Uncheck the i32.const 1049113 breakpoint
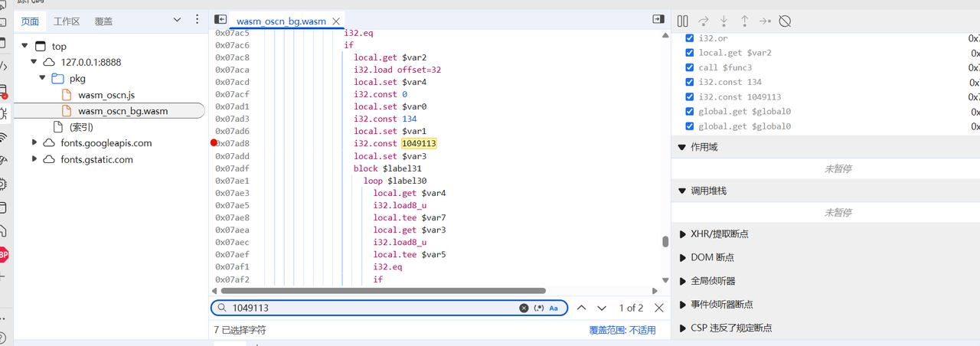 tap(690, 96)
